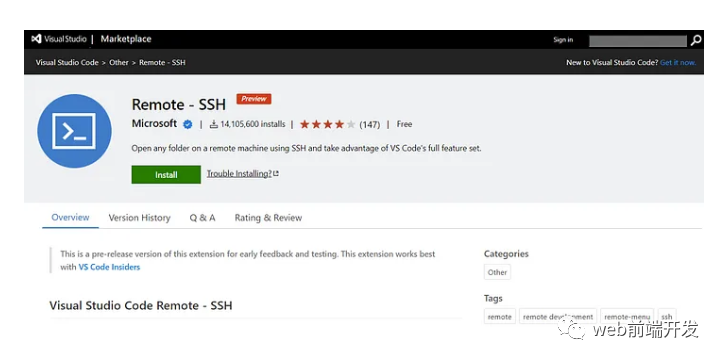
Task: Click the red Preview badge
Action: 254,99
